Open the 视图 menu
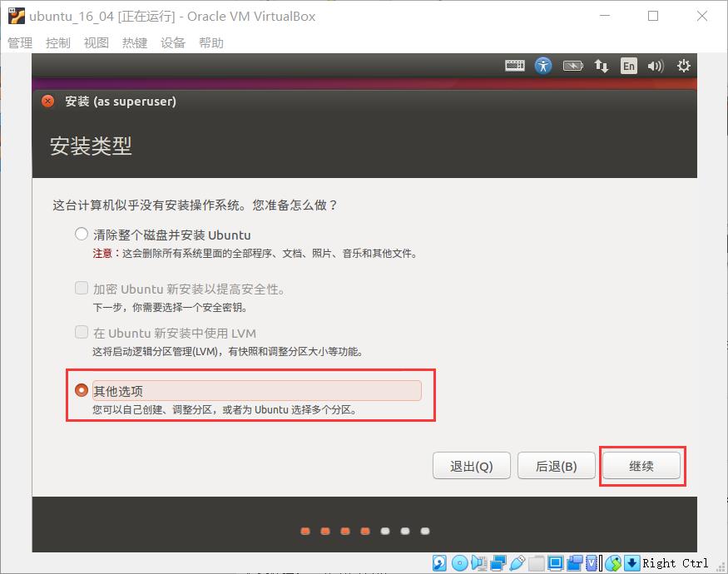 click(97, 42)
